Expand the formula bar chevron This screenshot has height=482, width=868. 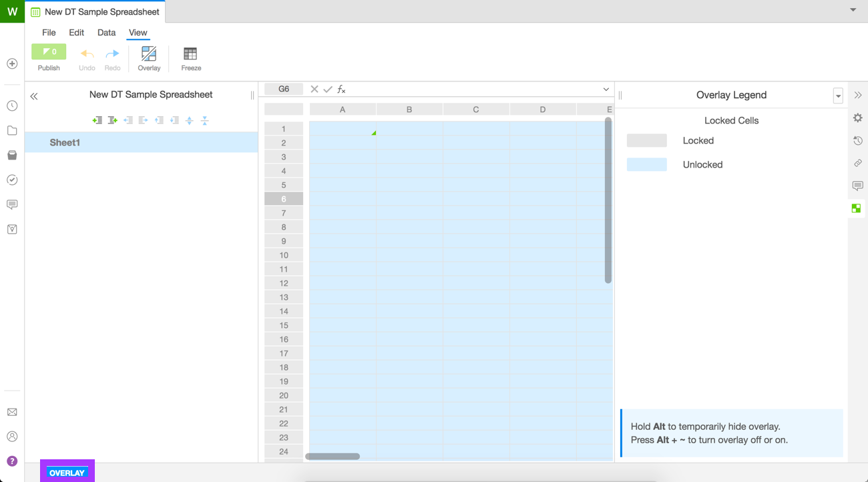pyautogui.click(x=606, y=89)
